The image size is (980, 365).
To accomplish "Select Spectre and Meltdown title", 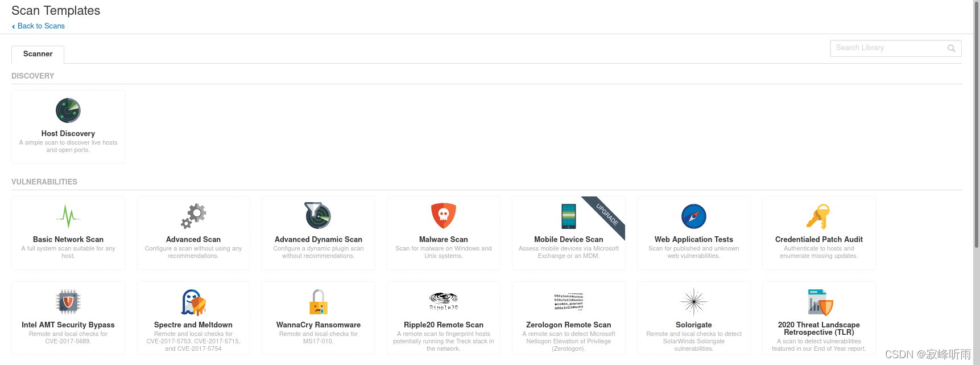I will [x=193, y=325].
